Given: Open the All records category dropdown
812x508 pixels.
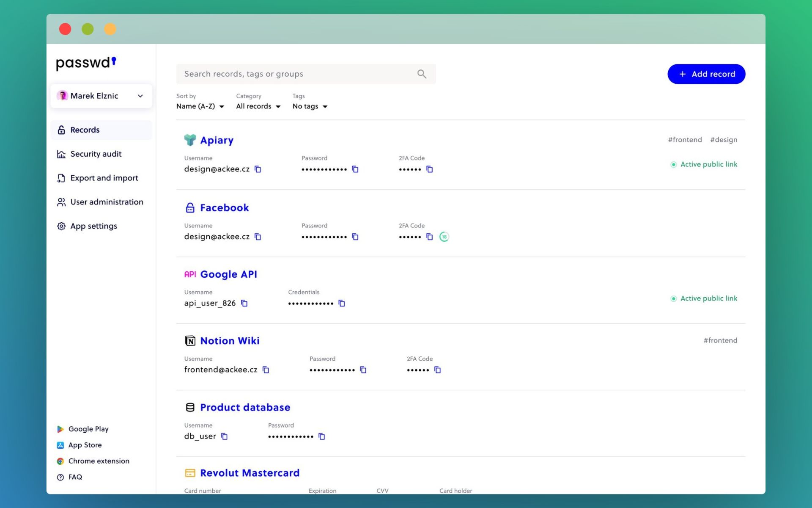Looking at the screenshot, I should coord(258,106).
